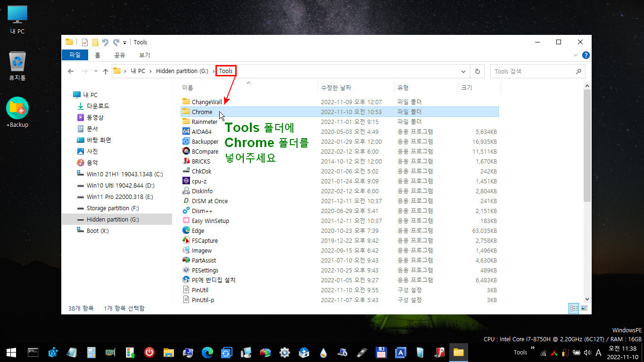The height and width of the screenshot is (362, 644).
Task: Select the PESettings application icon
Action: point(186,270)
